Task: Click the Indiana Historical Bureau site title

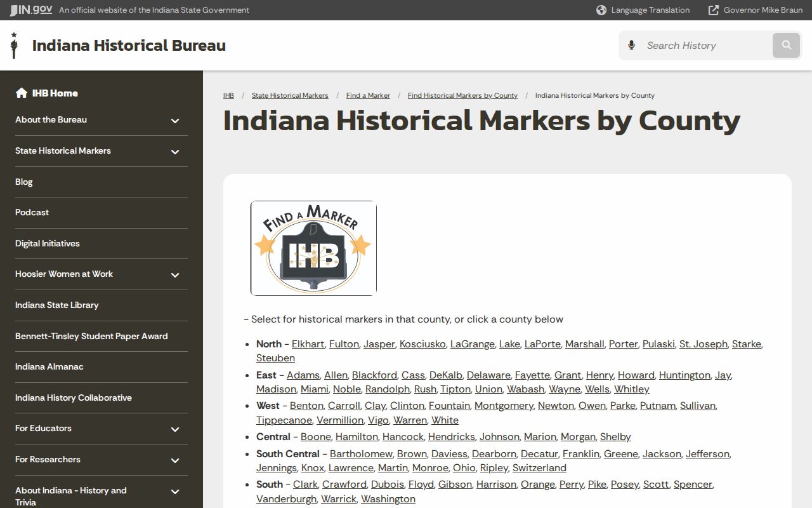Action: (x=129, y=45)
